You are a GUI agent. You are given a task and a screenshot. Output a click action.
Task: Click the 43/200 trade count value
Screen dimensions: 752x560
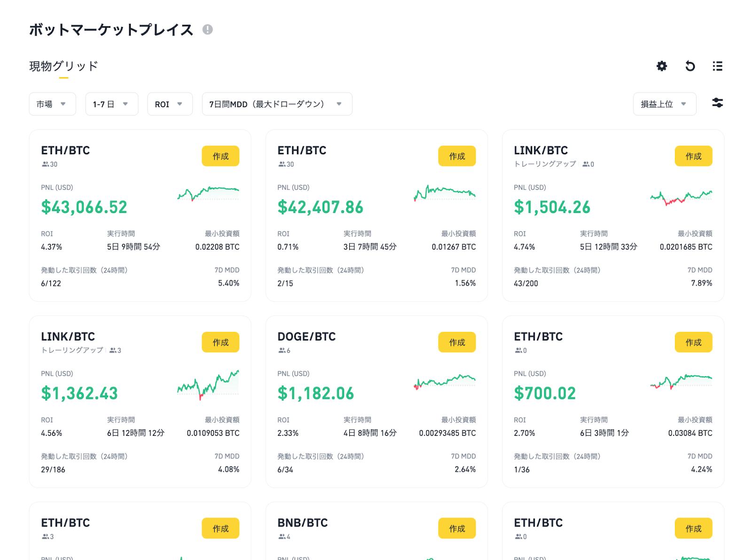click(x=526, y=284)
